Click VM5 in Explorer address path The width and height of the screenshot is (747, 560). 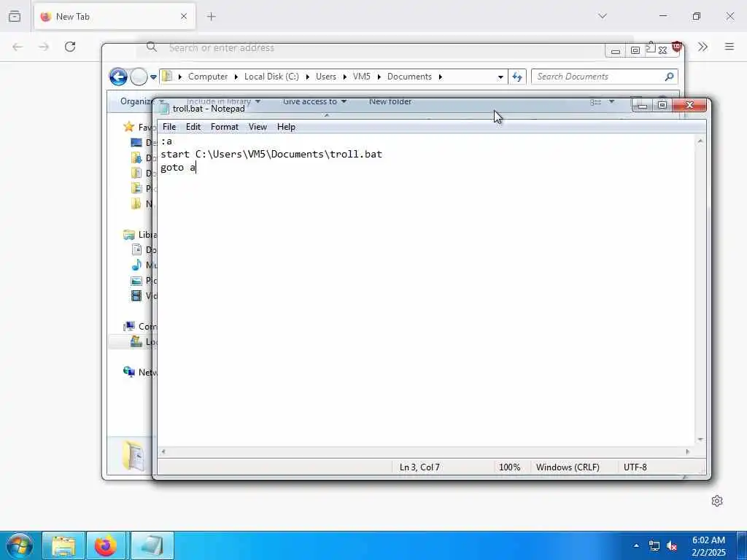point(362,77)
